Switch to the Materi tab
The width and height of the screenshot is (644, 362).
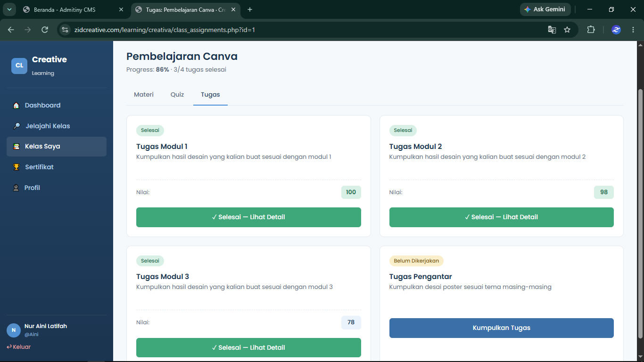click(144, 95)
